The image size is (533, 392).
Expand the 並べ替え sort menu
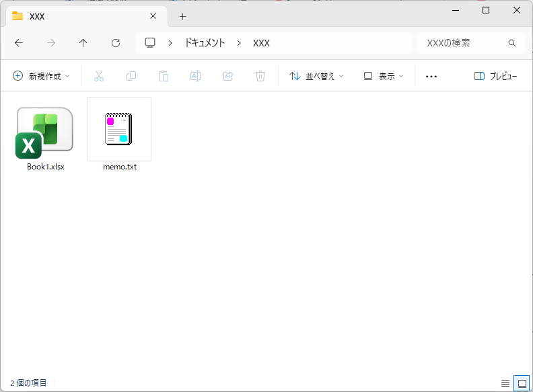coord(316,76)
